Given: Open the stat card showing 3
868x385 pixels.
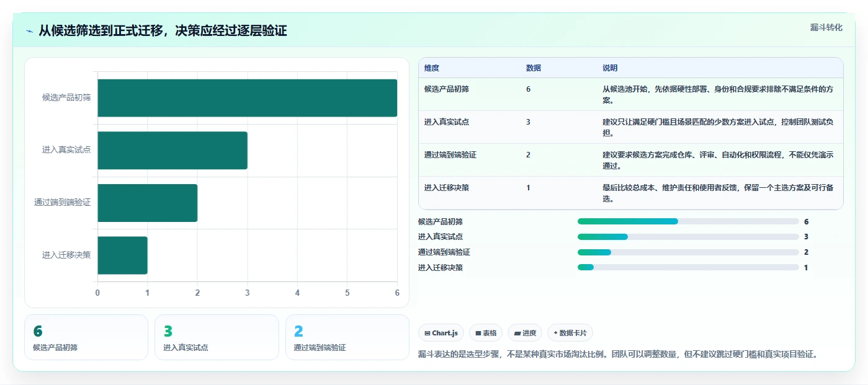Looking at the screenshot, I should 217,337.
